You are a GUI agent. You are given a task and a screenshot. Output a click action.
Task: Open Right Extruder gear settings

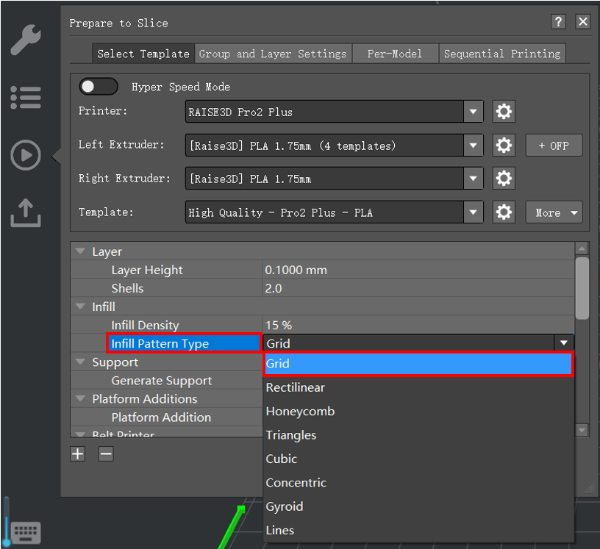pos(504,179)
